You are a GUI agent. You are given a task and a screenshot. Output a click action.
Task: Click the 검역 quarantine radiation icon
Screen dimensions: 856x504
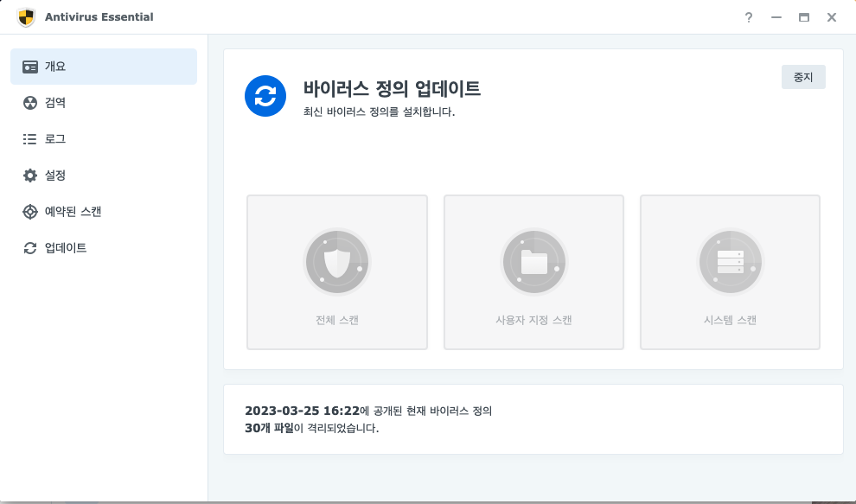tap(30, 103)
